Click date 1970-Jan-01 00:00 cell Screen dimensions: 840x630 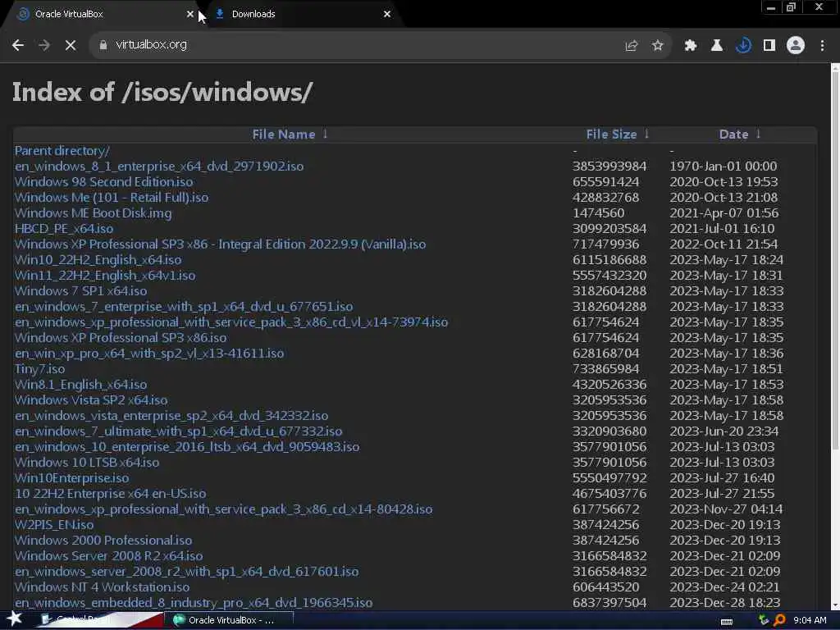(724, 166)
